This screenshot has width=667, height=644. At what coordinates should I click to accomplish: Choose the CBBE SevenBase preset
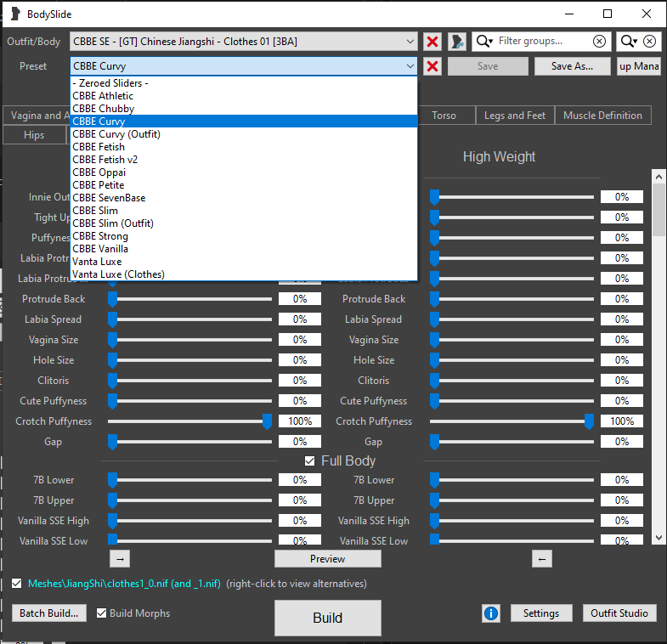click(x=244, y=198)
